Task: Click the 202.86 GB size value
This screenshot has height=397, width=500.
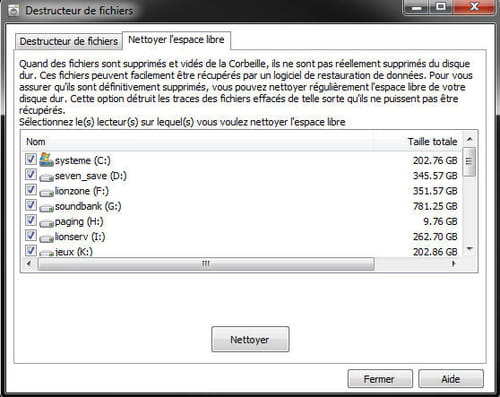Action: [435, 252]
